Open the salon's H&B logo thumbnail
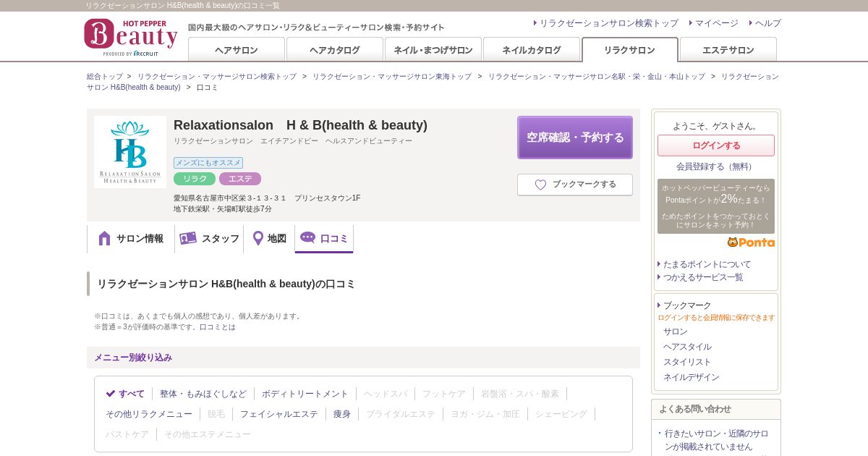868x456 pixels. click(130, 152)
